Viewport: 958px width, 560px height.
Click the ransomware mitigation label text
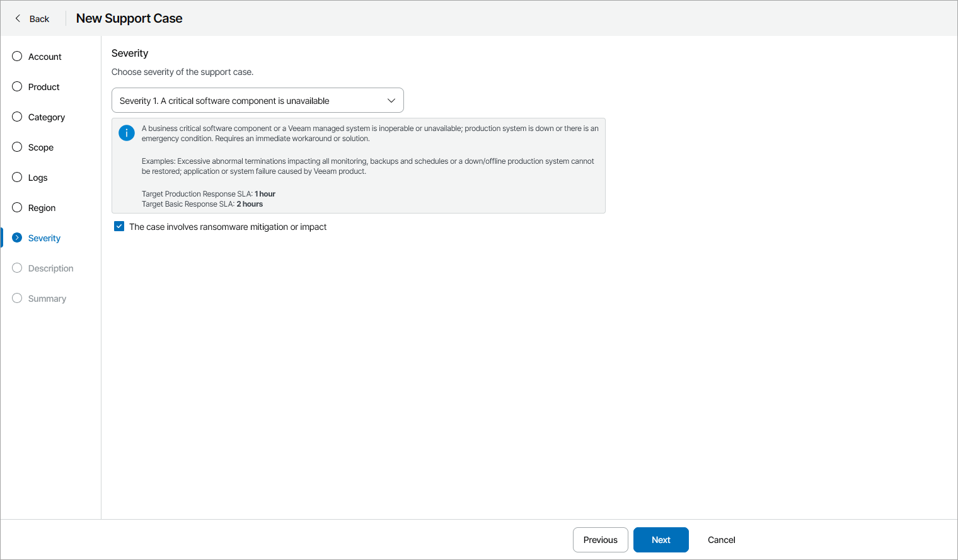(x=228, y=227)
